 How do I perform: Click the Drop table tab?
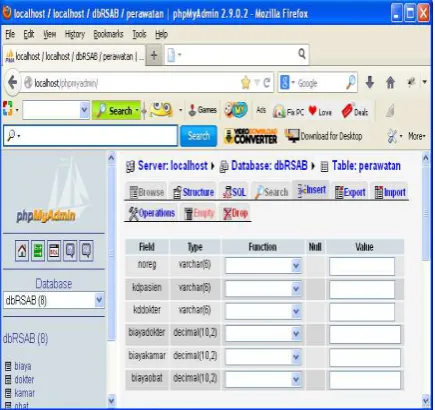235,213
